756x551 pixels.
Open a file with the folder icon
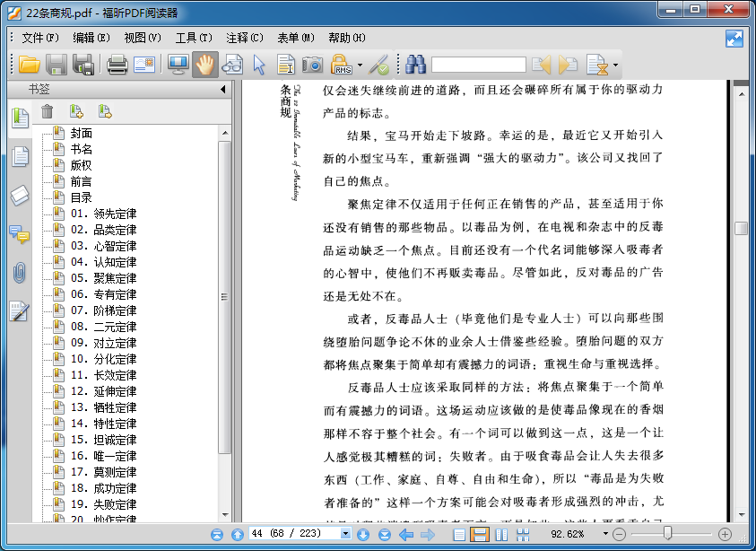click(29, 65)
